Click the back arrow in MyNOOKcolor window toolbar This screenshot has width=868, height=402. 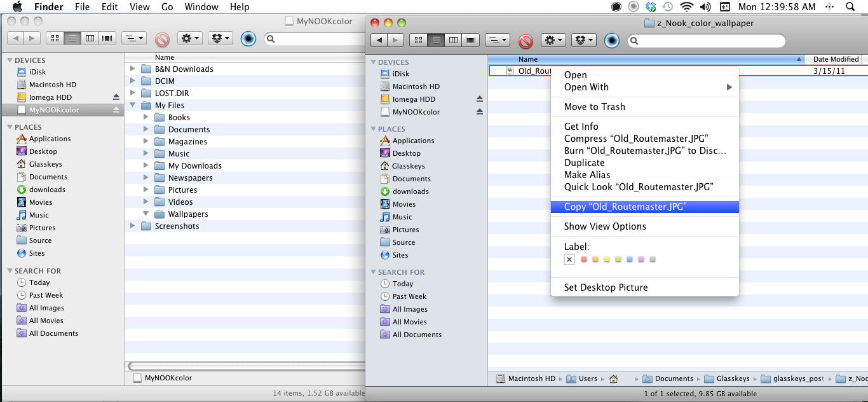pos(16,39)
